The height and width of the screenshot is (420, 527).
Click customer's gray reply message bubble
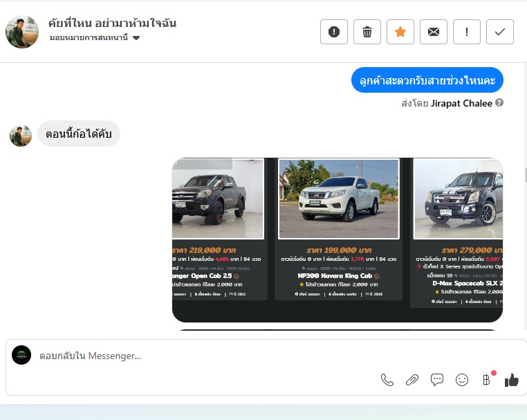pos(79,134)
